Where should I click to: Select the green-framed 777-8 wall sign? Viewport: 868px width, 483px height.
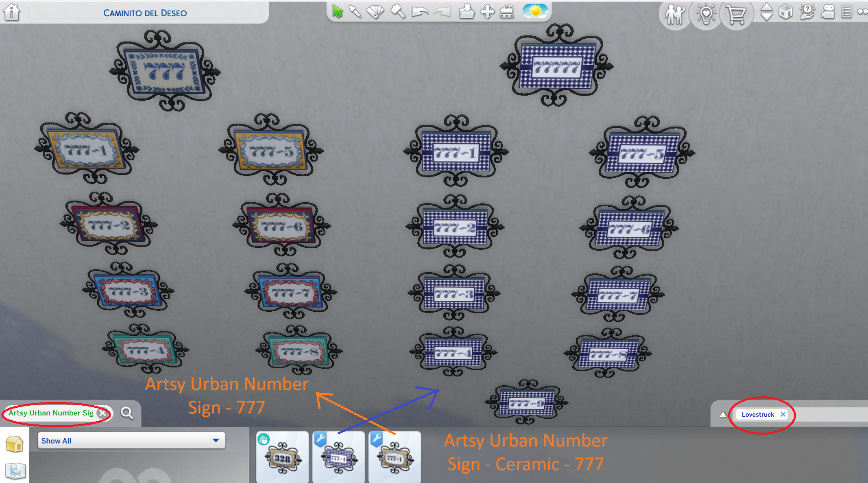click(x=299, y=350)
